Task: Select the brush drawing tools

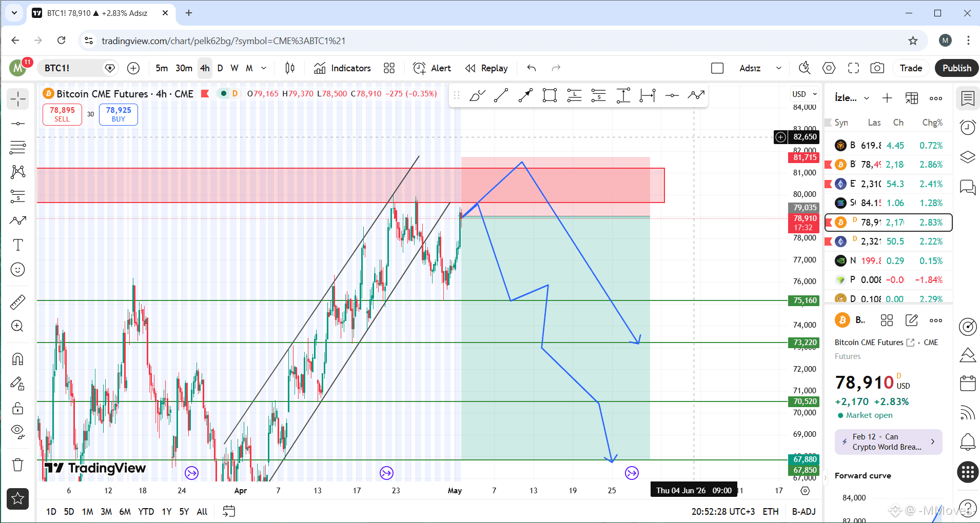Action: [18, 220]
